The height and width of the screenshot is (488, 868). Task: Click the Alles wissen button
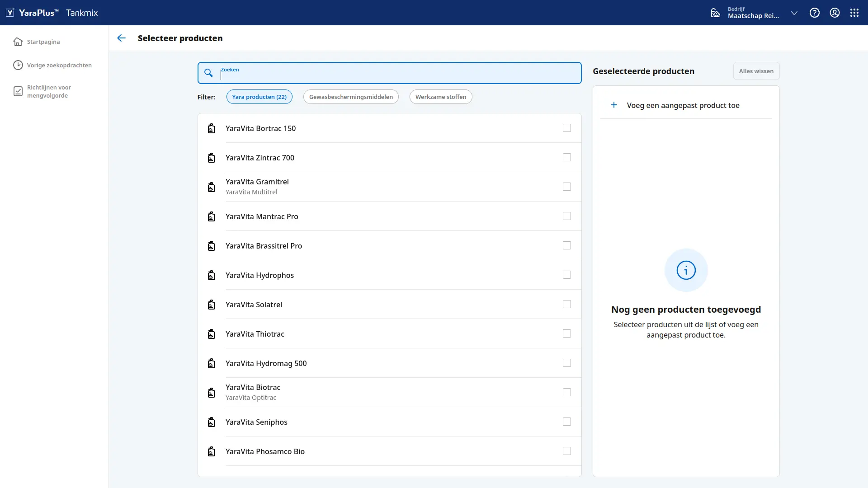tap(756, 71)
